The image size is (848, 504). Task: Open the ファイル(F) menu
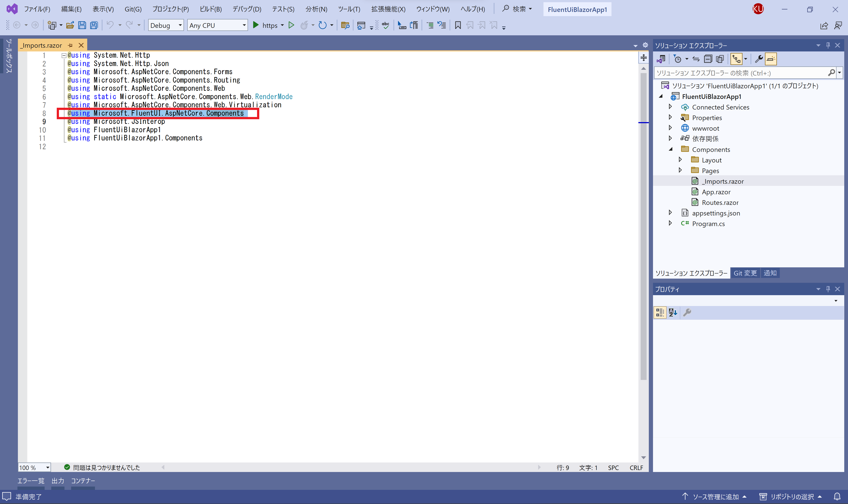click(37, 9)
